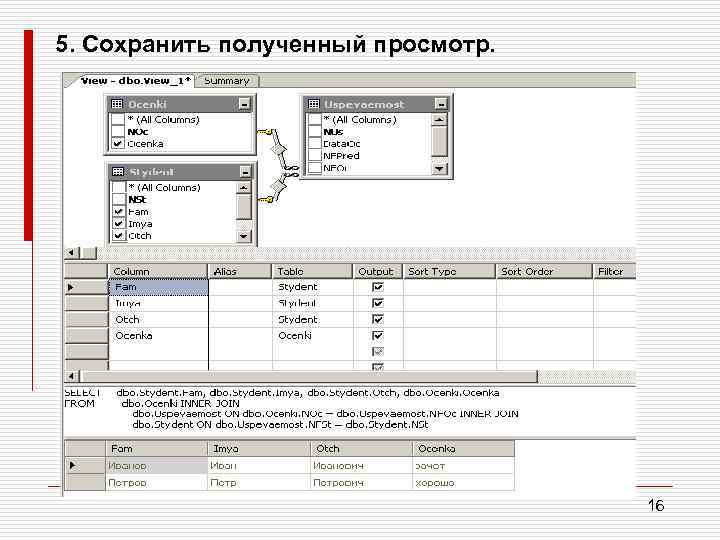720x540 pixels.
Task: Check All Columns in Stydent table
Action: 119,187
